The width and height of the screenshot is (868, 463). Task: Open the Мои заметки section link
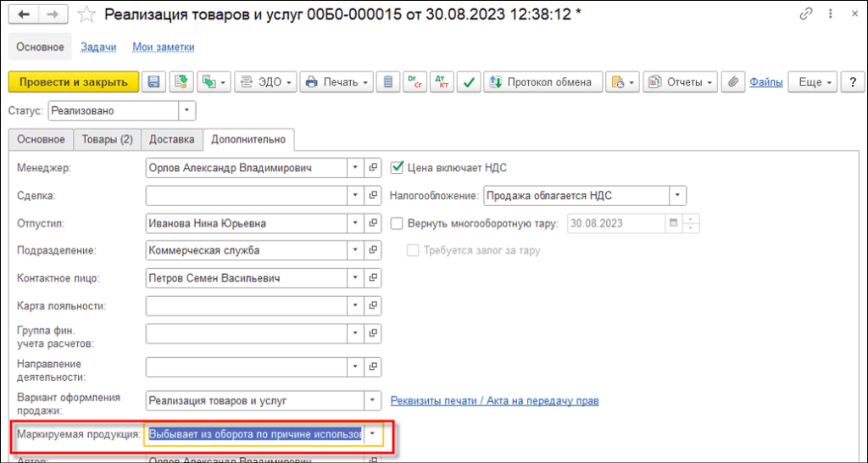pos(164,47)
